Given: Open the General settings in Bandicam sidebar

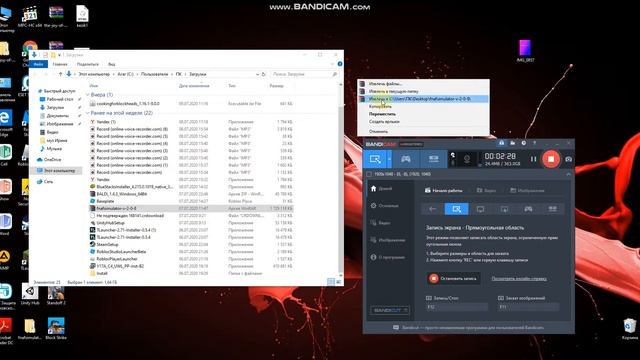Looking at the screenshot, I should [x=384, y=206].
